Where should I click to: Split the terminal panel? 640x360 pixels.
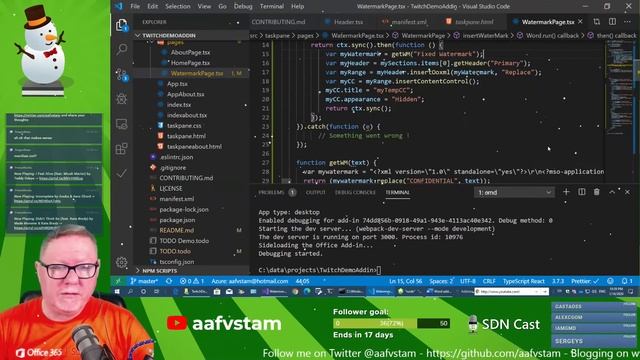582,192
